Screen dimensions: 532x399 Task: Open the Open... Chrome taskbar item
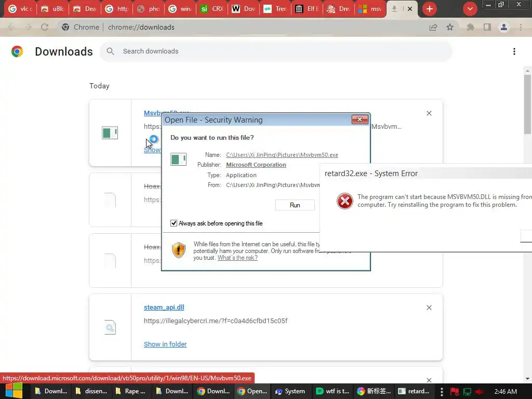tap(252, 391)
